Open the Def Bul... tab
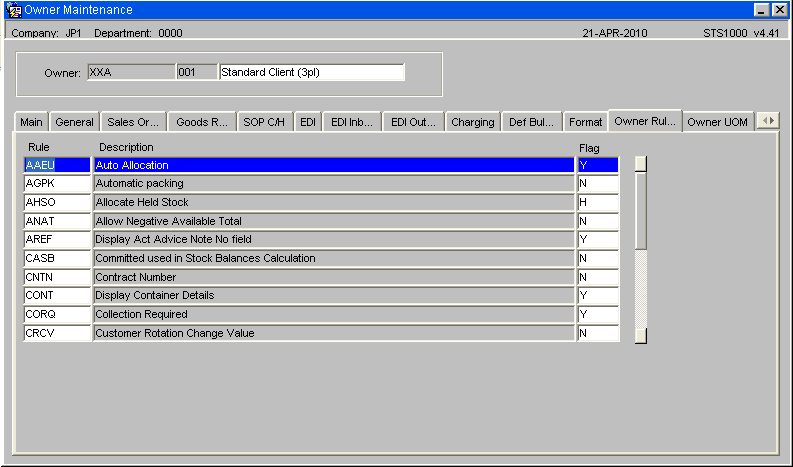 [532, 122]
